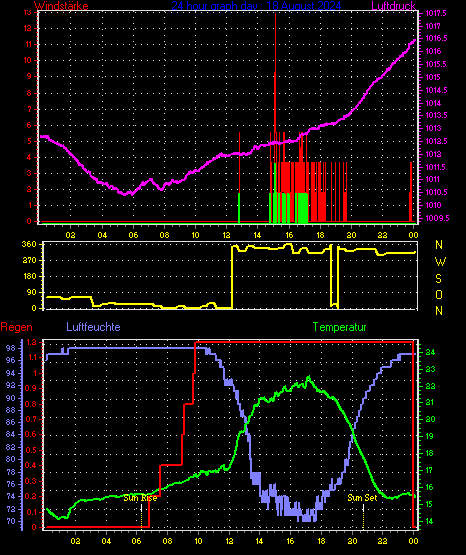Click the 17 on the green temperature axis
Image resolution: width=466 pixels, height=555 pixels.
[x=429, y=470]
